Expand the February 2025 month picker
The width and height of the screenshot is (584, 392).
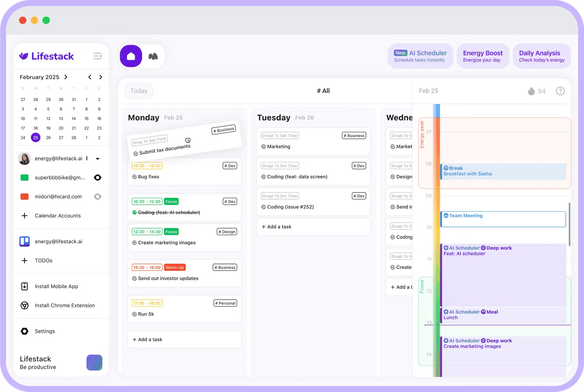pos(66,77)
